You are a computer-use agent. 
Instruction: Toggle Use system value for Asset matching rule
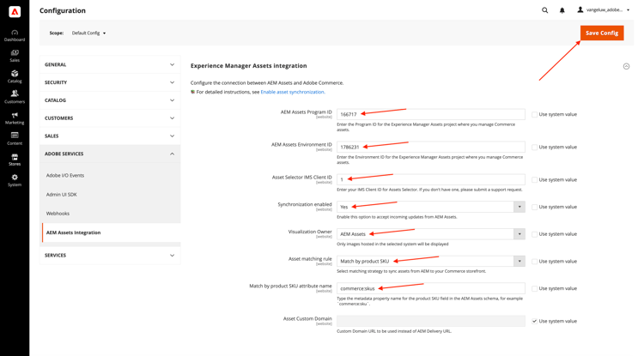534,262
